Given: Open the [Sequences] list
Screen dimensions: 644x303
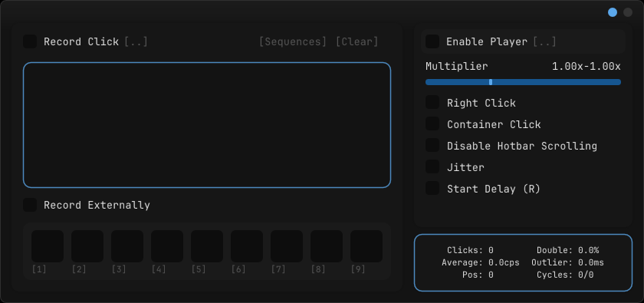Looking at the screenshot, I should [293, 41].
